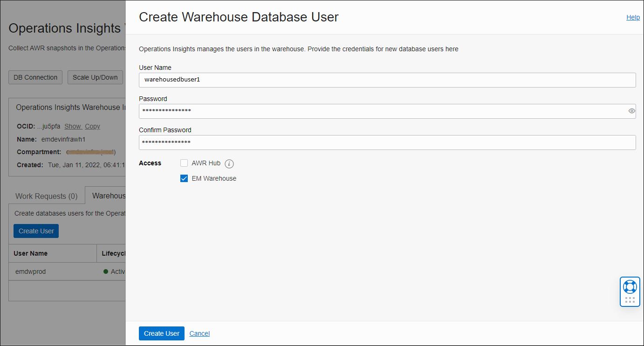644x346 pixels.
Task: Click the Confirm Password field
Action: pos(326,142)
